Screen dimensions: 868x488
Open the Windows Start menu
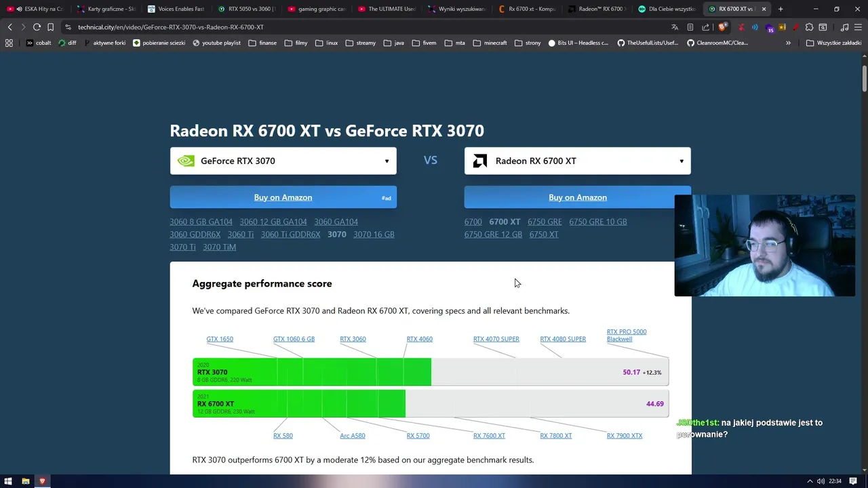(7, 481)
